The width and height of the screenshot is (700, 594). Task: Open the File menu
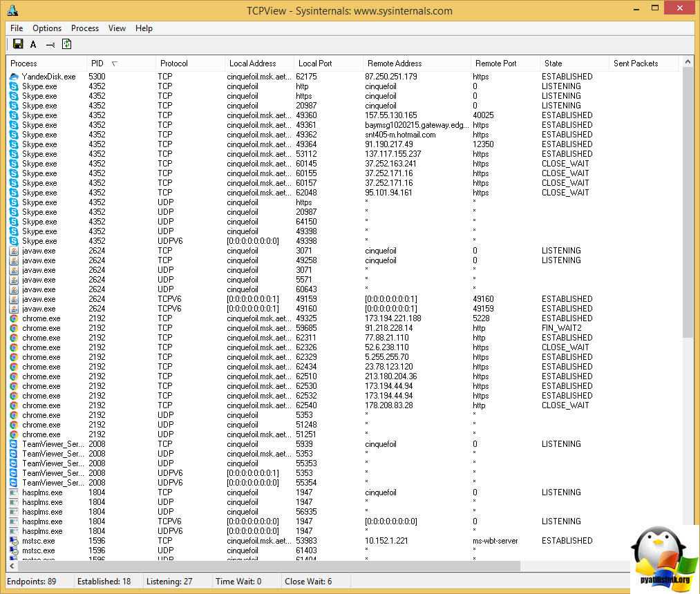pos(17,28)
